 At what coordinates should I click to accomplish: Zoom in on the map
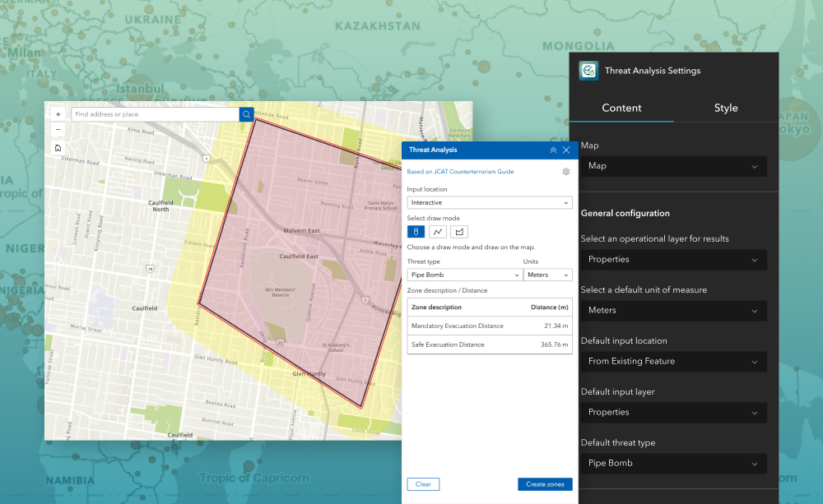point(58,114)
